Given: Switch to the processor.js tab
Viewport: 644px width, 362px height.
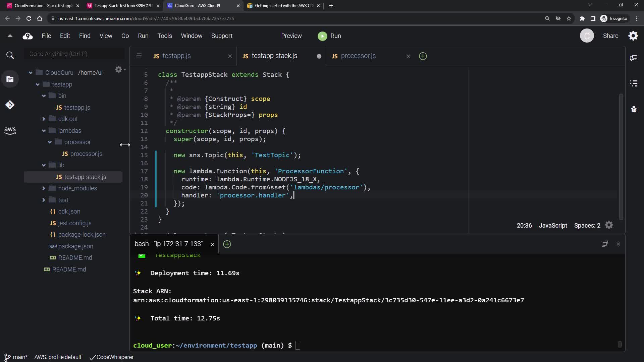Looking at the screenshot, I should [x=358, y=56].
